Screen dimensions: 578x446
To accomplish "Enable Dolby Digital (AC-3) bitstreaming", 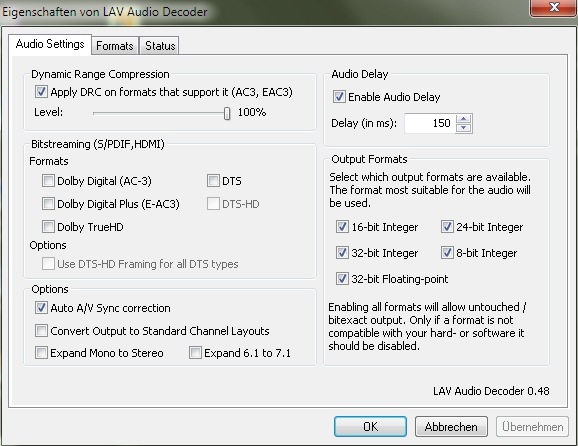I will click(x=48, y=181).
